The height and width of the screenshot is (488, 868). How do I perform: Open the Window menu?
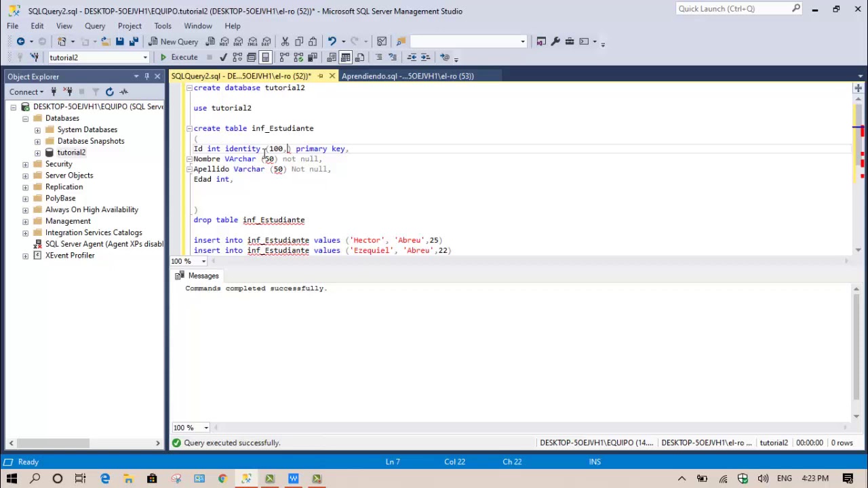[x=198, y=26]
